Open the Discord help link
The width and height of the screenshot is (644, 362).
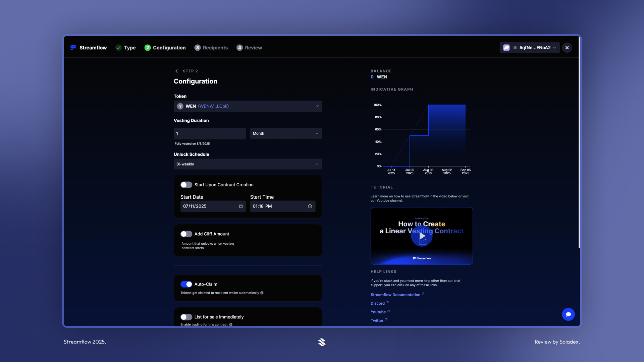pyautogui.click(x=380, y=303)
